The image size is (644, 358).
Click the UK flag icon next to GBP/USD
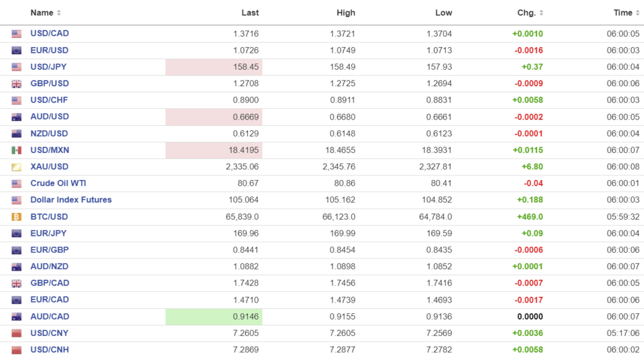click(x=16, y=84)
